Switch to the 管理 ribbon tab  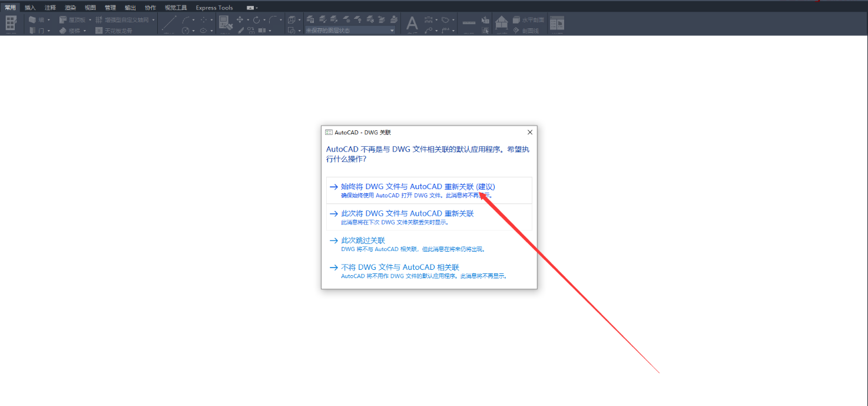point(110,8)
